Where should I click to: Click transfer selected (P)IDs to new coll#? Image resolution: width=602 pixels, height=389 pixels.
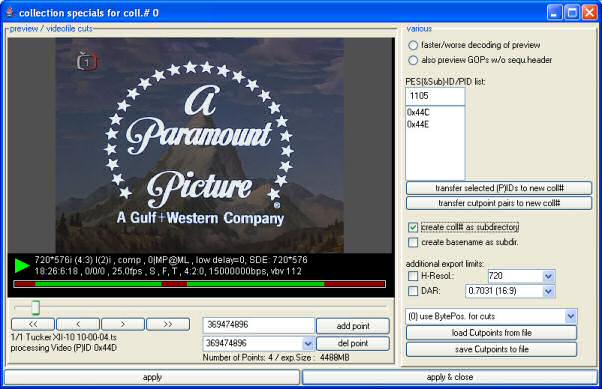(499, 188)
